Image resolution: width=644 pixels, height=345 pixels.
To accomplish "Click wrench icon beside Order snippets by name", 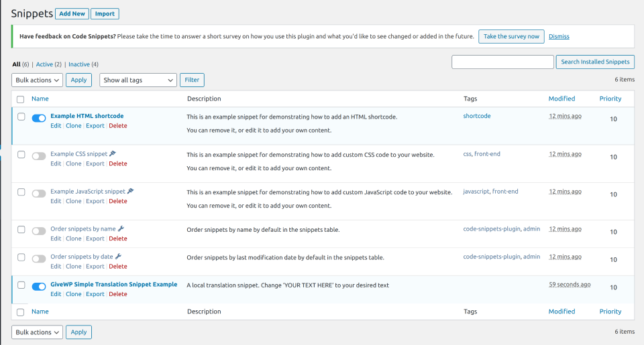I will tap(121, 228).
